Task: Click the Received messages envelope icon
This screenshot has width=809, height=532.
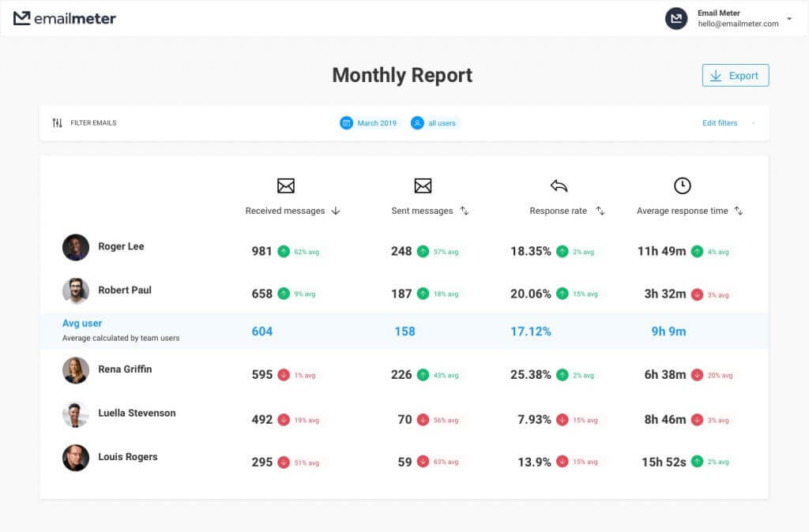Action: (x=284, y=185)
